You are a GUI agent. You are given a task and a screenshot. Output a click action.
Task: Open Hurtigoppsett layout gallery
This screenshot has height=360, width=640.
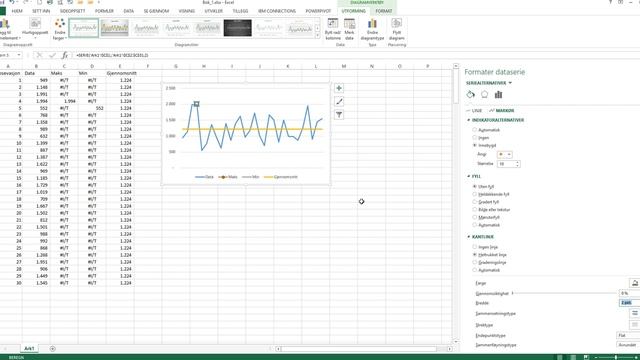(x=35, y=29)
